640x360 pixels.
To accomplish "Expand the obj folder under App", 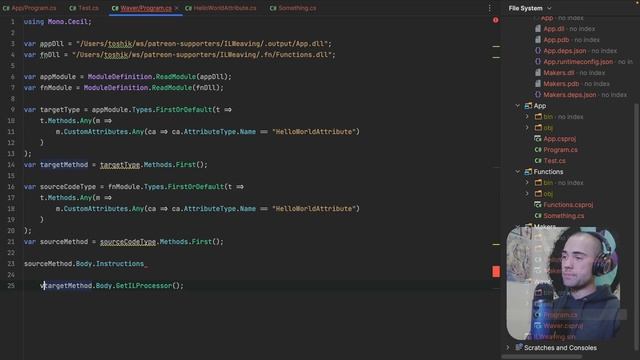I will (x=527, y=128).
